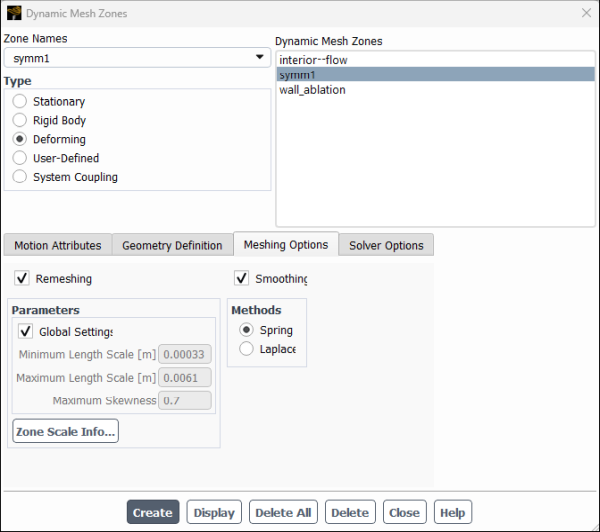
Task: Choose Rigid Body zone type
Action: (20, 121)
